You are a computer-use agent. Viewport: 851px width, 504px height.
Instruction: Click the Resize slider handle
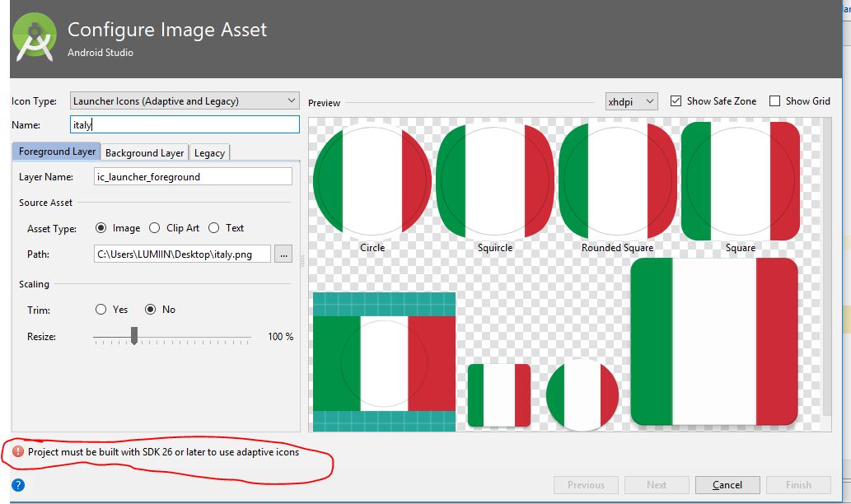pyautogui.click(x=134, y=336)
